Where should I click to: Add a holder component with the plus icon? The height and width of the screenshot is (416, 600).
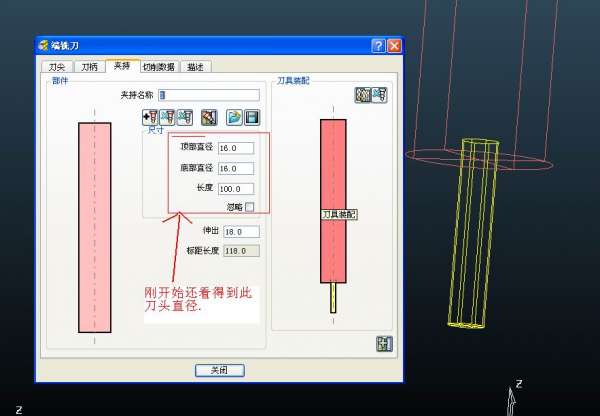150,117
